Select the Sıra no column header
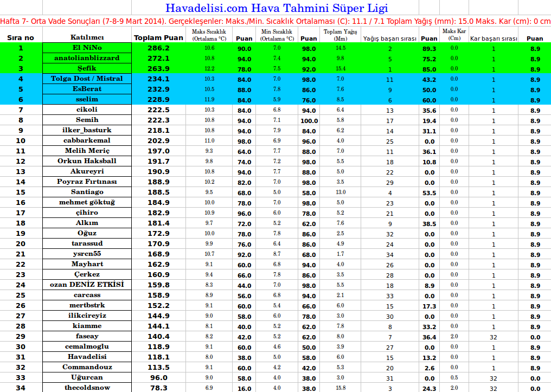 coord(21,38)
